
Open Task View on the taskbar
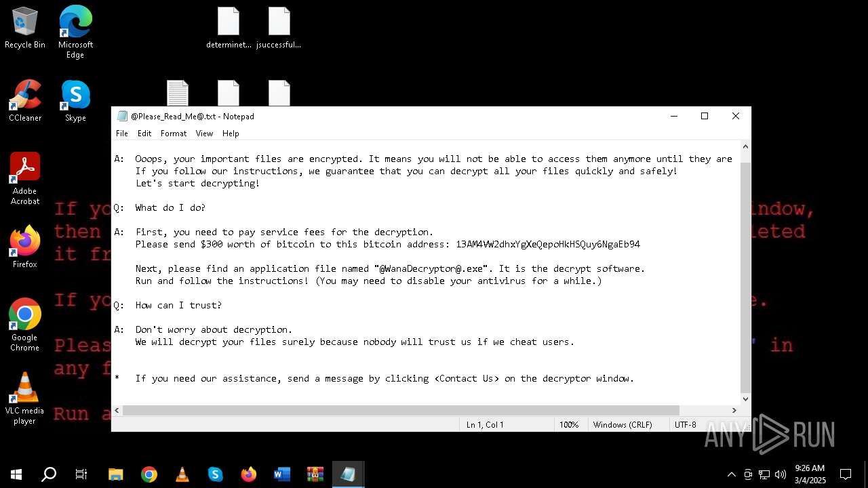[81, 474]
